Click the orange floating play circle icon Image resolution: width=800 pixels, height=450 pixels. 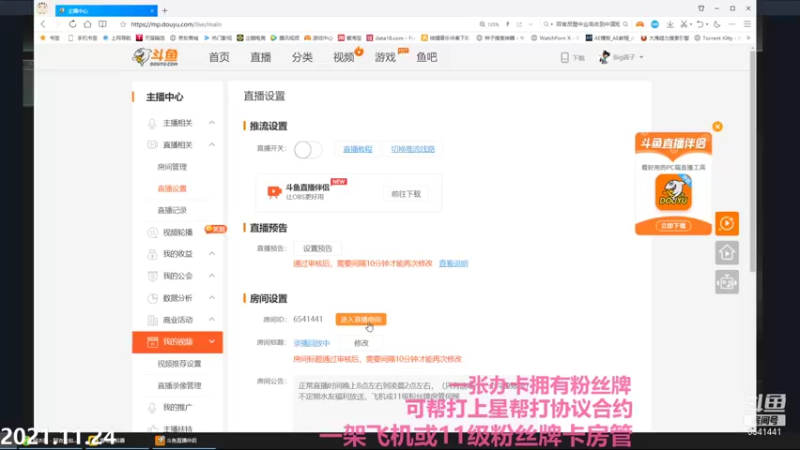(x=727, y=223)
